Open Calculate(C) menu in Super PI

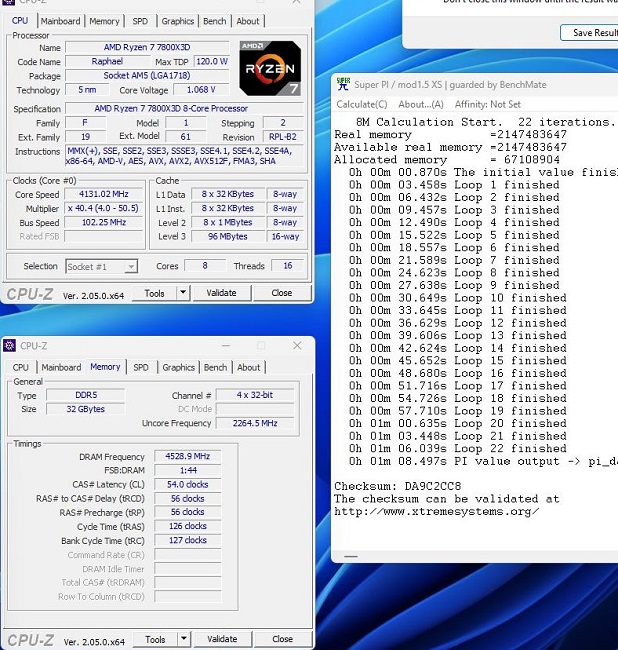pos(362,104)
